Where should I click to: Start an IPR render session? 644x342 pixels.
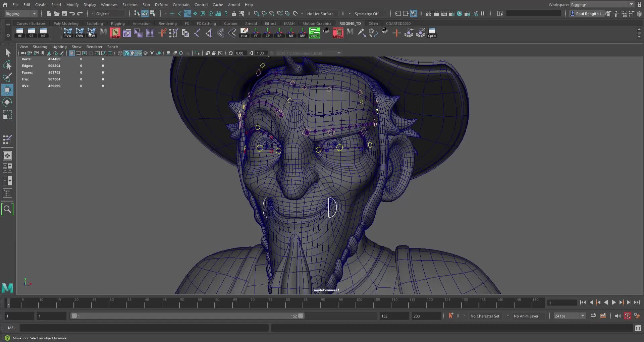444,13
